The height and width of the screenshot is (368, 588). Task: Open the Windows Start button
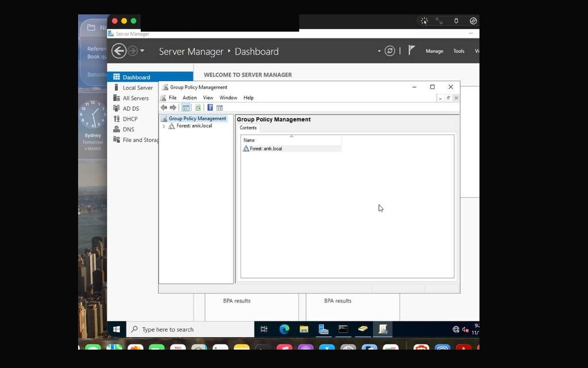[117, 329]
